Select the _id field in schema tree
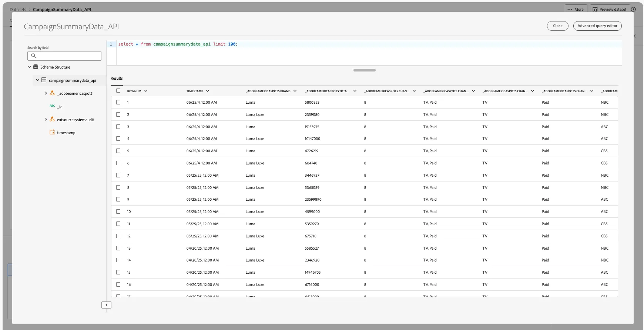Viewport: 644px width, 330px height. click(60, 107)
